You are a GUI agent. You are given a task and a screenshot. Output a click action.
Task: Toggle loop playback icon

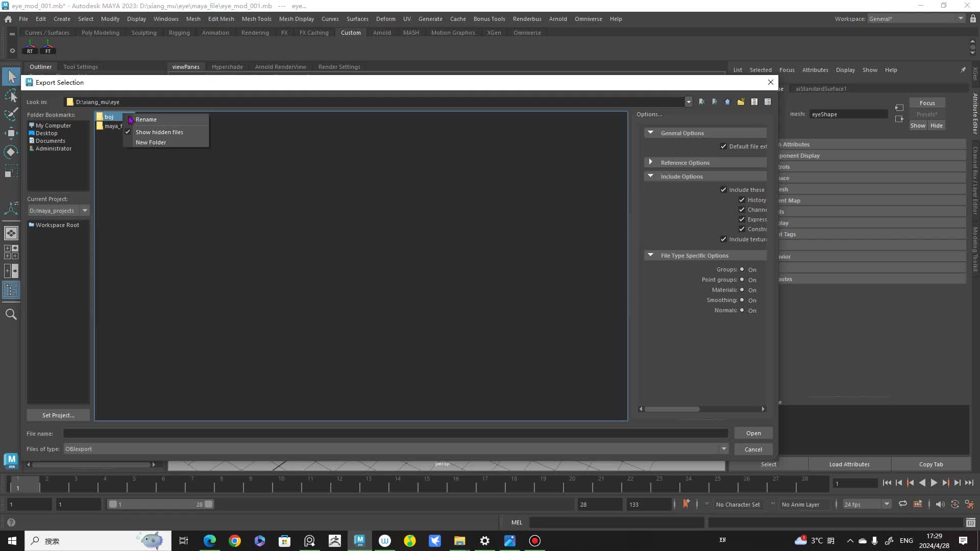pyautogui.click(x=902, y=504)
